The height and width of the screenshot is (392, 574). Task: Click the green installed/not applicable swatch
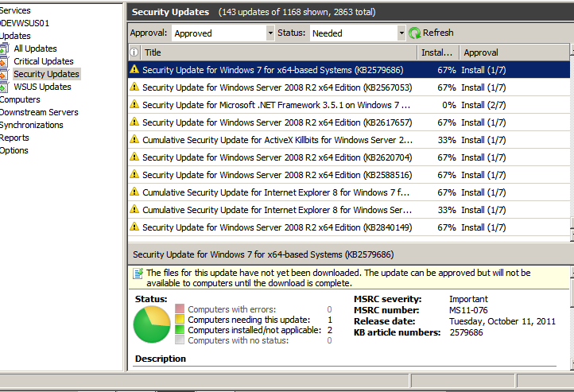coord(180,329)
